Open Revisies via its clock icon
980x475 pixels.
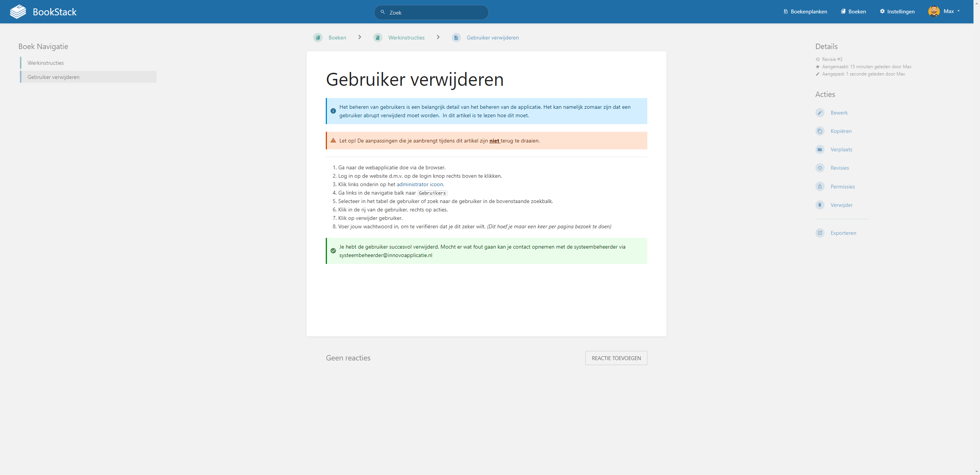(820, 168)
